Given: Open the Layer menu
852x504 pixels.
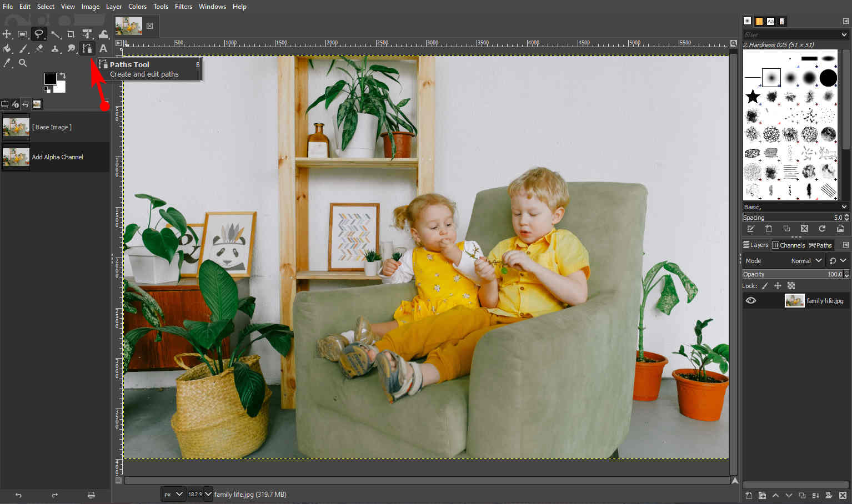Looking at the screenshot, I should pos(114,7).
